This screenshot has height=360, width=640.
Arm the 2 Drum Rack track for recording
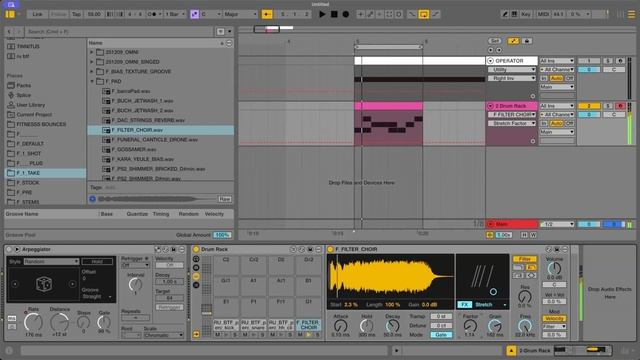click(x=620, y=106)
